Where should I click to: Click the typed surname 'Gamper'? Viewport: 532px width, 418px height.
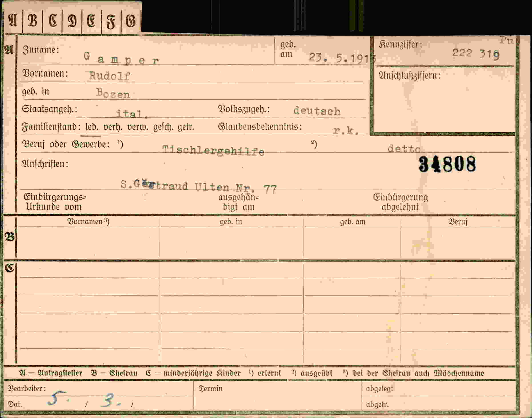pyautogui.click(x=121, y=58)
